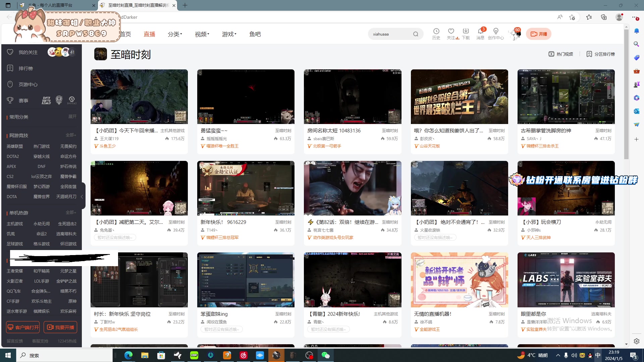Open 永劫无间 category link in sidebar

click(42, 224)
